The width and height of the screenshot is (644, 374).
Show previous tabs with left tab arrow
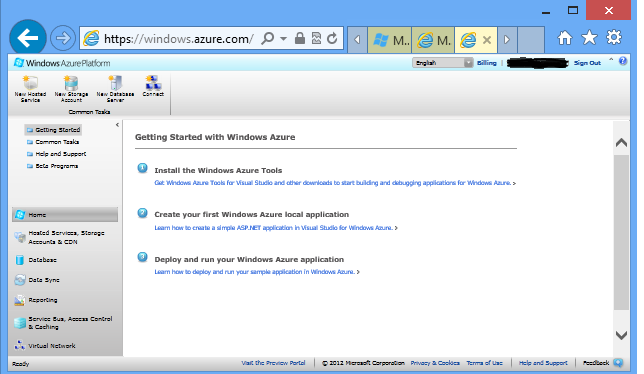pos(357,40)
